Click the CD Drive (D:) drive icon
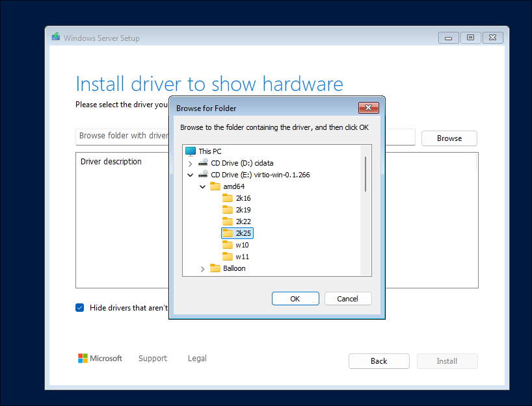The image size is (532, 406). pyautogui.click(x=203, y=162)
